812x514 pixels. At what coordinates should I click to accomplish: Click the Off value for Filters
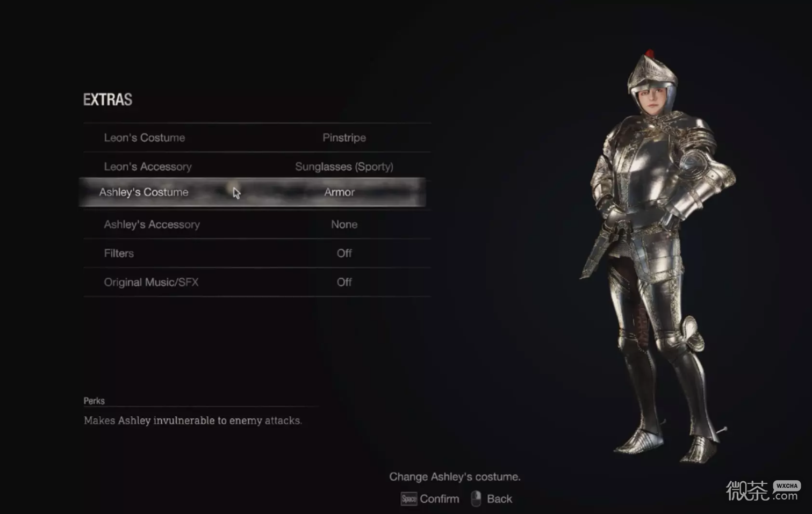344,253
